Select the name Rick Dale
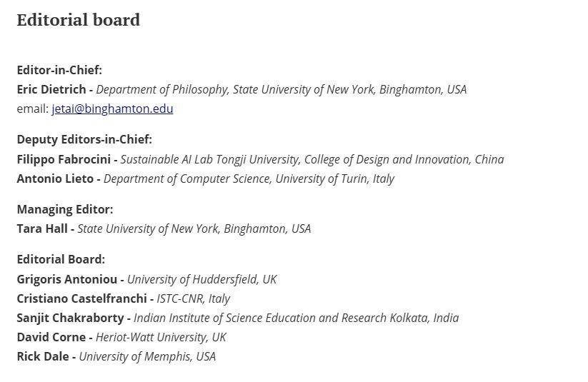The height and width of the screenshot is (382, 588). click(x=43, y=356)
